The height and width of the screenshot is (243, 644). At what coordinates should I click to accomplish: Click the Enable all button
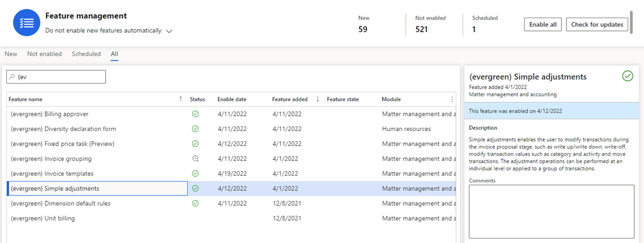543,24
